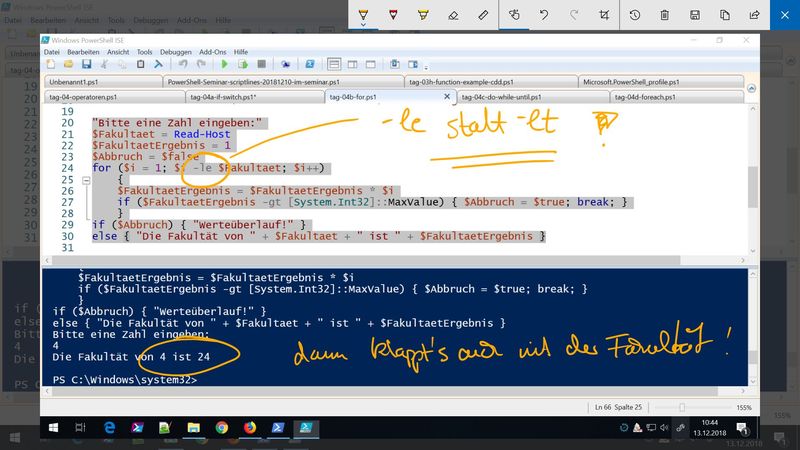Open Google Chrome from the taskbar
This screenshot has width=800, height=450.
[x=221, y=428]
